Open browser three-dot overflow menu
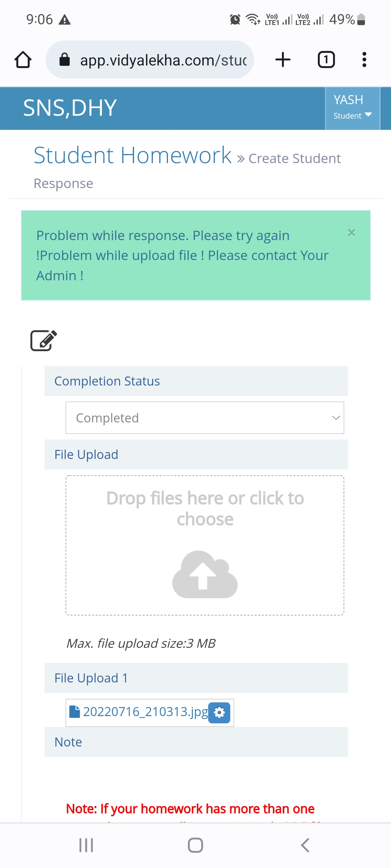 364,60
